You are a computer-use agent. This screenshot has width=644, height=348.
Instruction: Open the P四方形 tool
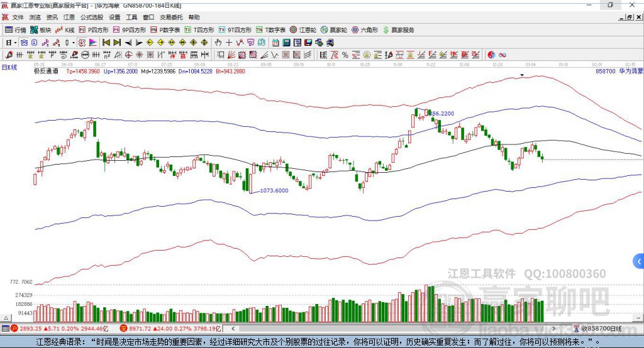[x=94, y=30]
